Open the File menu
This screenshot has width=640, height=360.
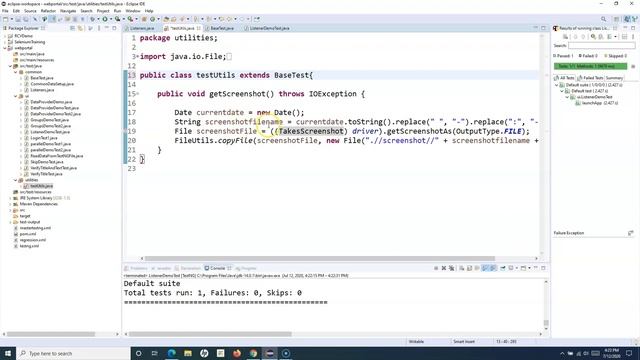tap(5, 11)
